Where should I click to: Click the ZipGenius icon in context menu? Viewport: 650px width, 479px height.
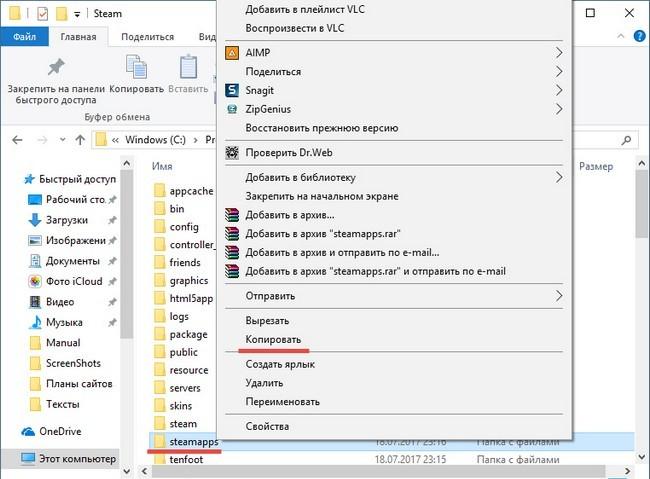(x=232, y=109)
